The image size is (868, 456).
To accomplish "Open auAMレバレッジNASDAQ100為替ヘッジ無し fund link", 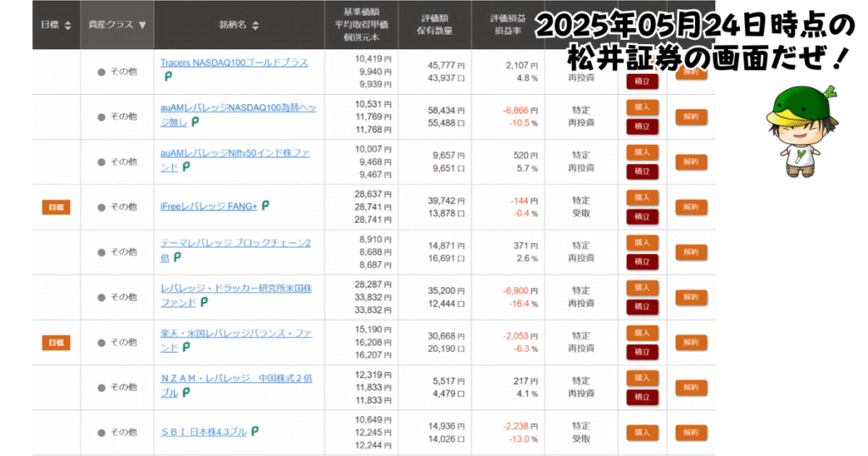I will click(x=238, y=114).
